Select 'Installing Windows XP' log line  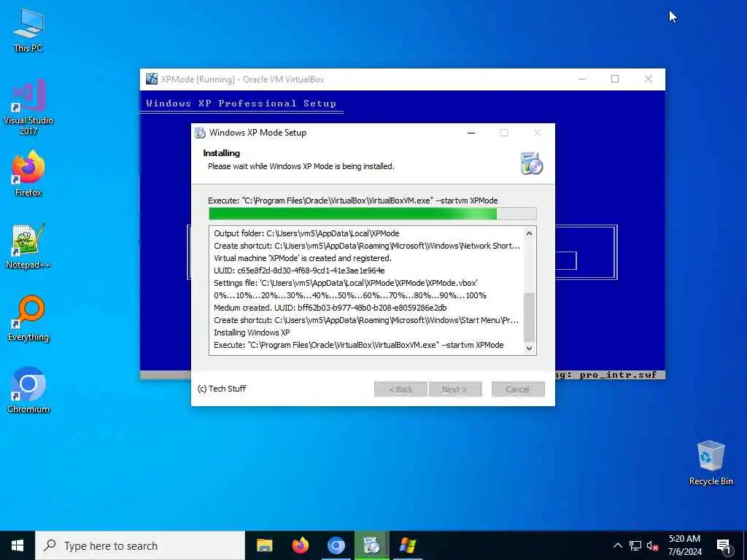(252, 332)
